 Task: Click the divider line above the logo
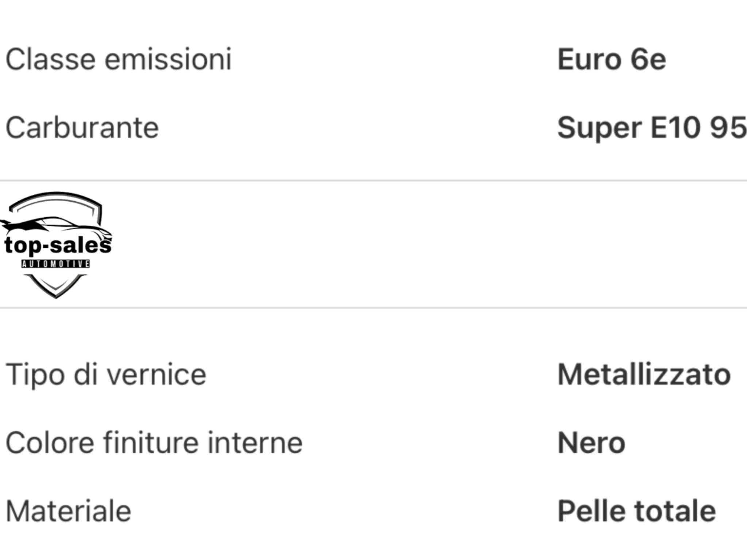point(373,180)
